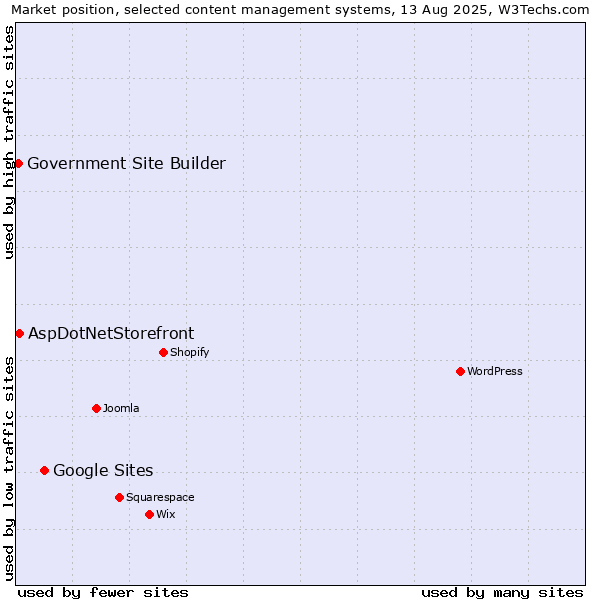This screenshot has height=600, width=600.
Task: Click the AspDotNetStorefront red data point
Action: pos(19,334)
